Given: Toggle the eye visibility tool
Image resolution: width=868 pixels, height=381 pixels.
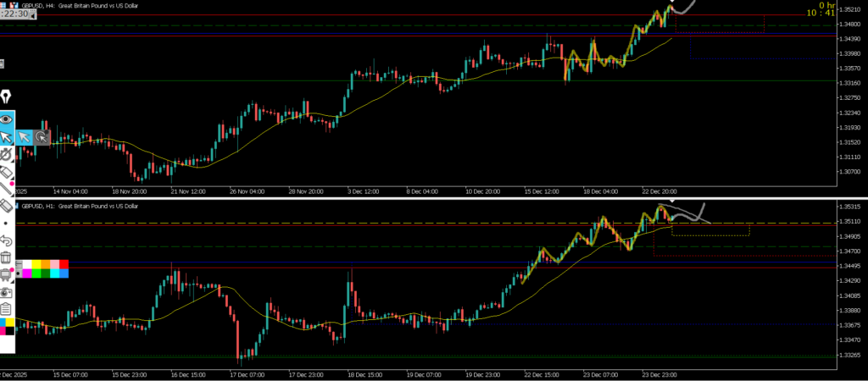Looking at the screenshot, I should pos(6,119).
